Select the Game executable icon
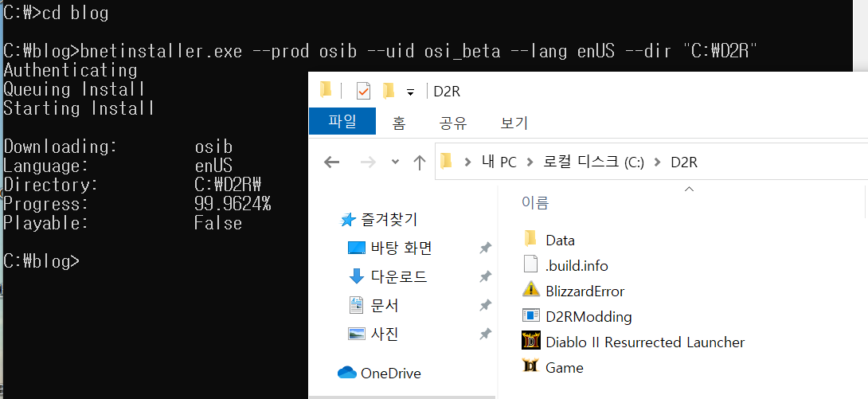Image resolution: width=868 pixels, height=399 pixels. [x=530, y=366]
